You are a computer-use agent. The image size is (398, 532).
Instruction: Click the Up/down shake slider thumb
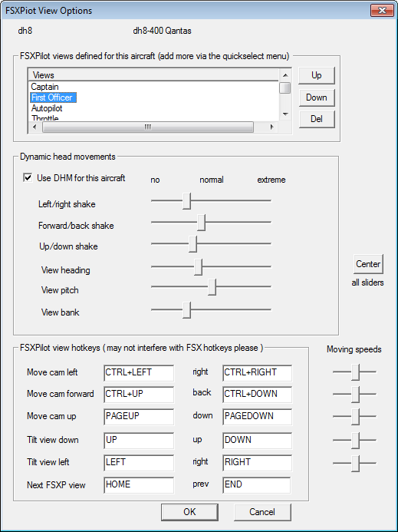point(193,244)
